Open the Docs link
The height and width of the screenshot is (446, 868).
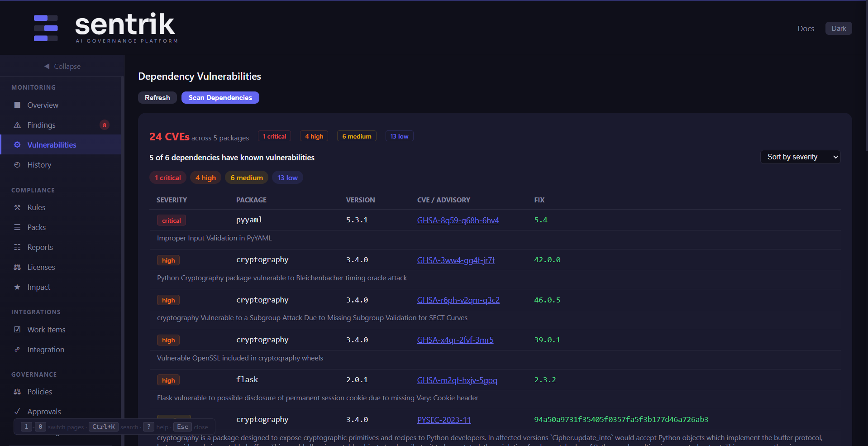(x=806, y=29)
